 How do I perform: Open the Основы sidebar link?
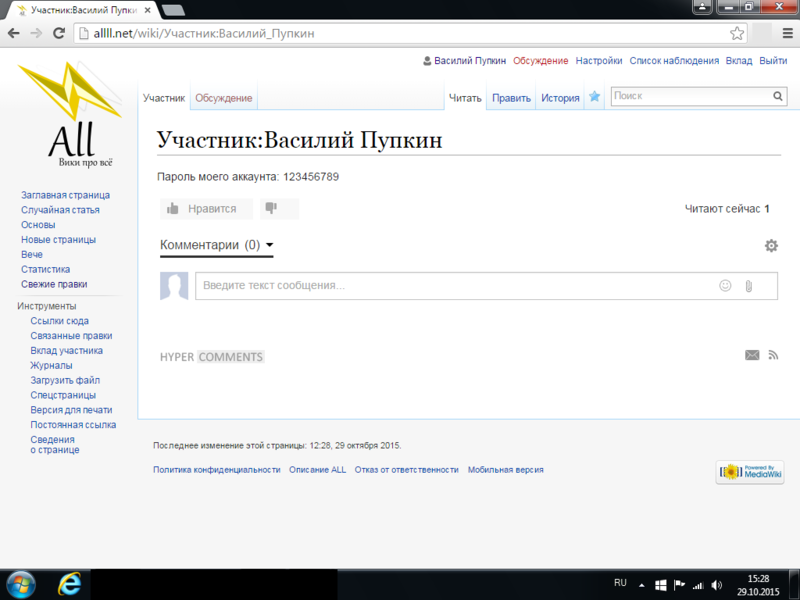coord(38,224)
